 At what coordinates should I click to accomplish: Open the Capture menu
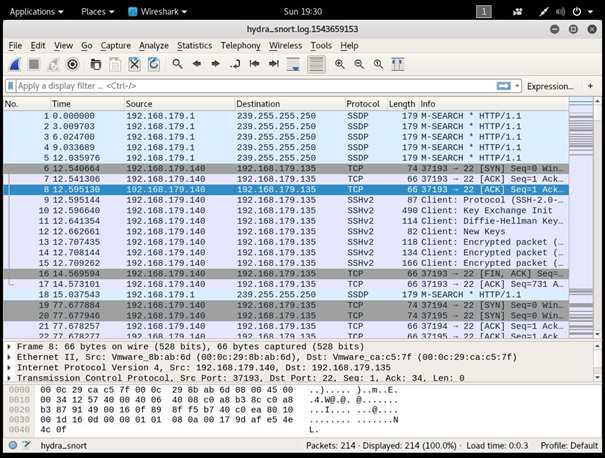point(115,46)
